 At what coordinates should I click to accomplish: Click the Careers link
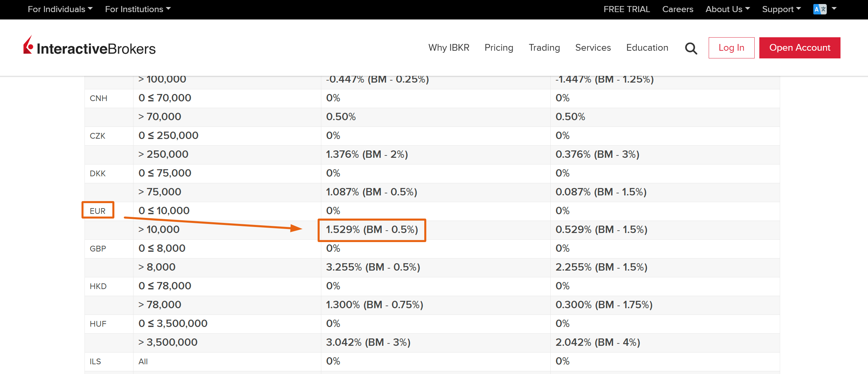[677, 9]
